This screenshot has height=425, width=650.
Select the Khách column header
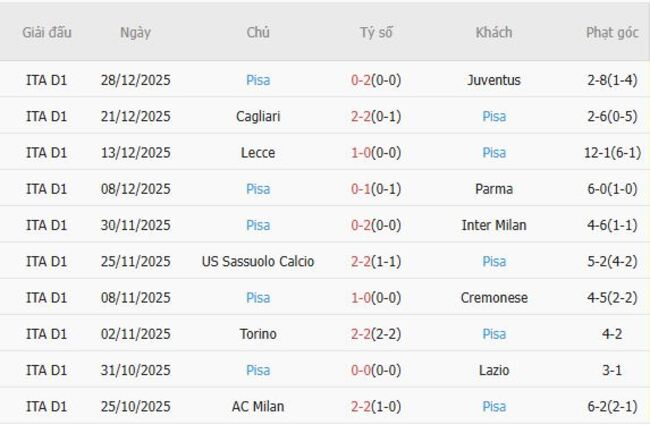pos(494,32)
